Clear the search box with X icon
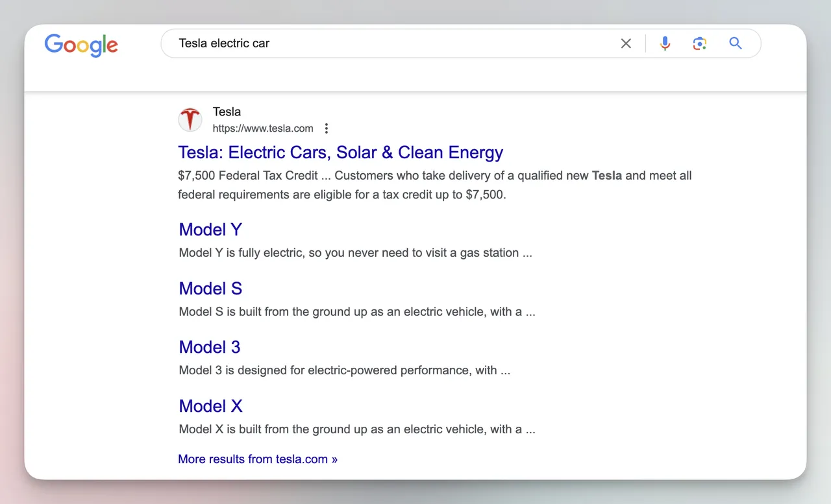The height and width of the screenshot is (504, 831). [x=626, y=43]
